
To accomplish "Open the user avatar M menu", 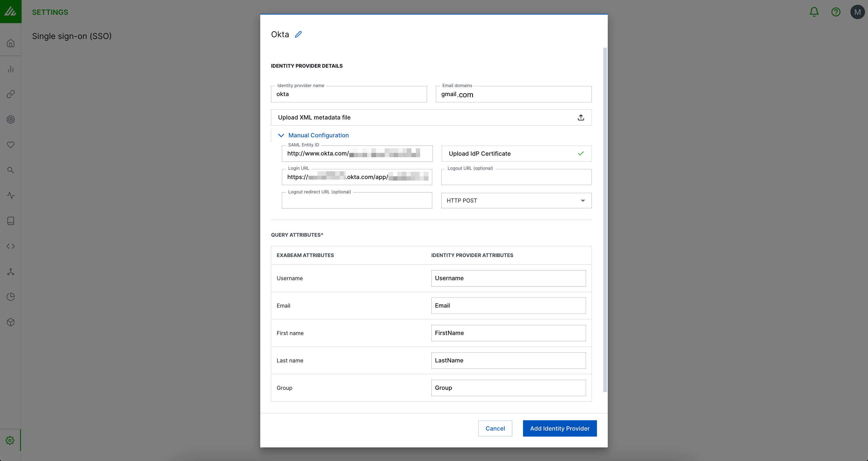I will [x=857, y=12].
